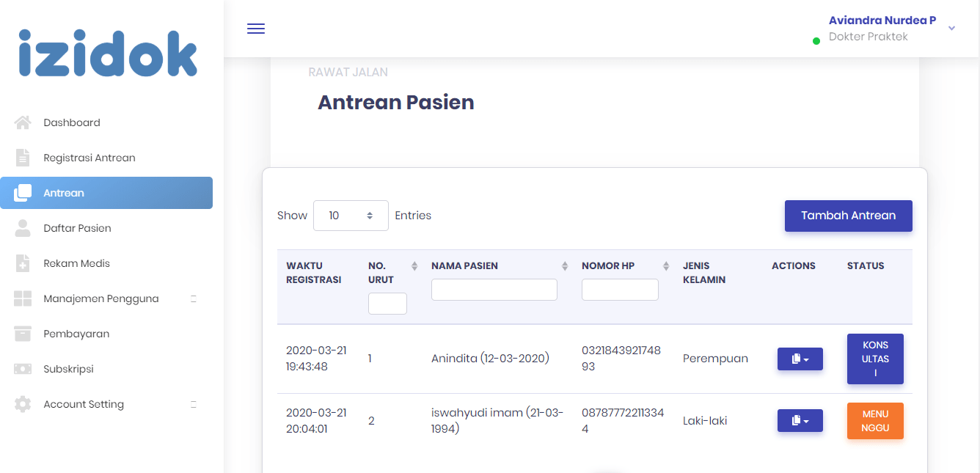
Task: Click the Pembayaran archive box icon
Action: 23,334
